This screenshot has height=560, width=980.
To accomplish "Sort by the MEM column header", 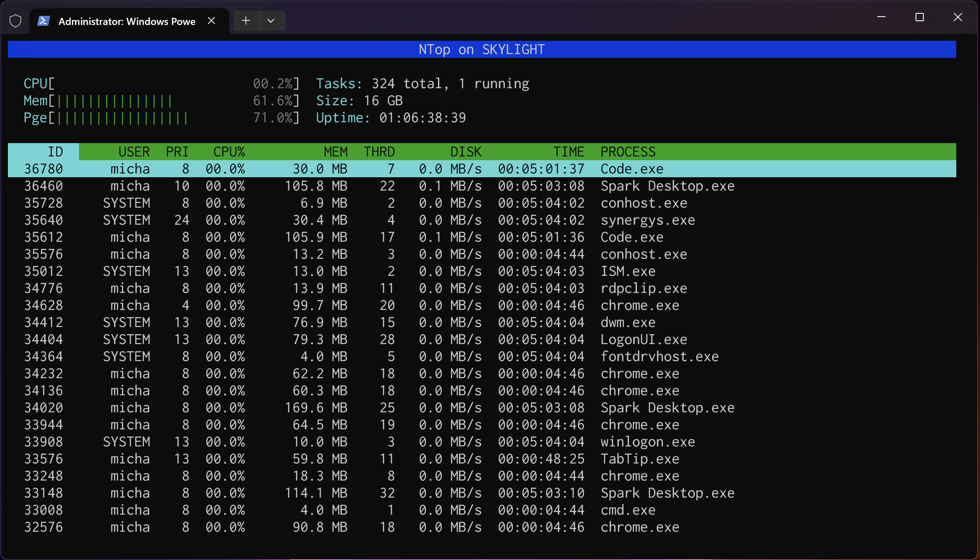I will click(336, 152).
